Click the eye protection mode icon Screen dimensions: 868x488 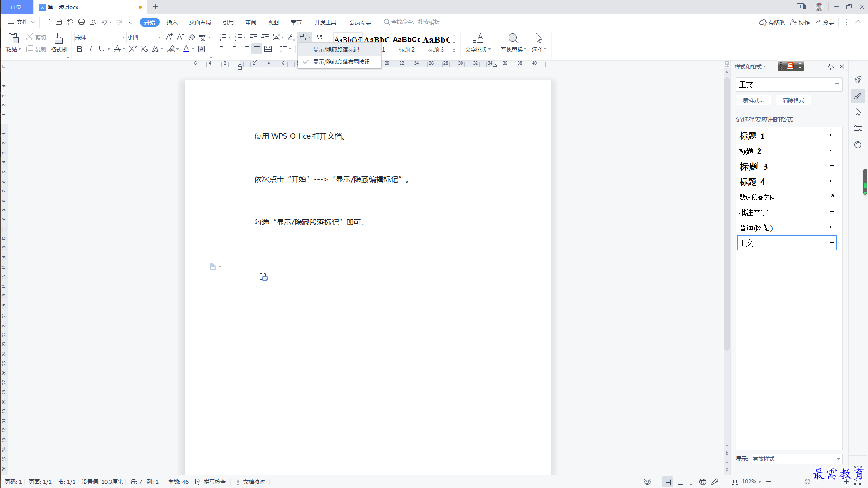point(647,482)
